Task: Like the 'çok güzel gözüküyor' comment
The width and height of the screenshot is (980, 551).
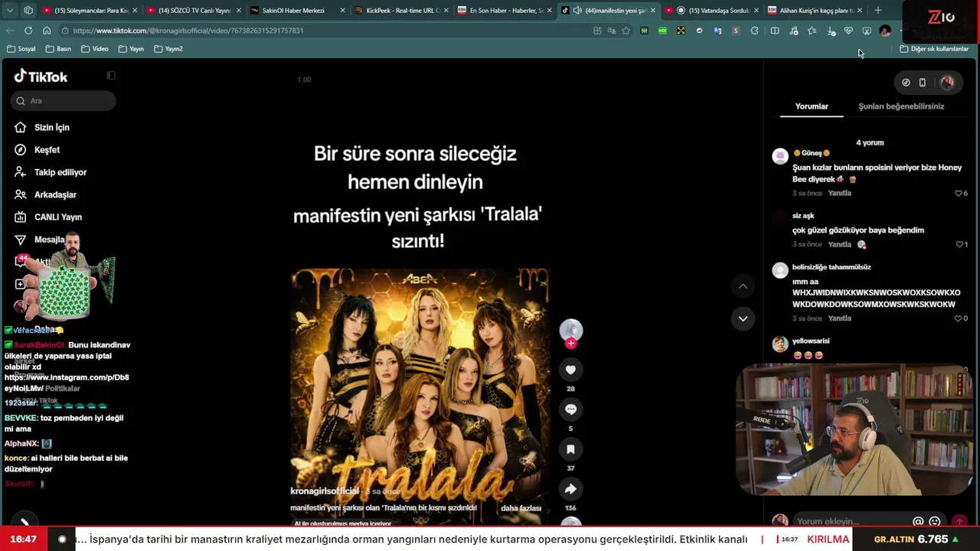Action: [961, 245]
